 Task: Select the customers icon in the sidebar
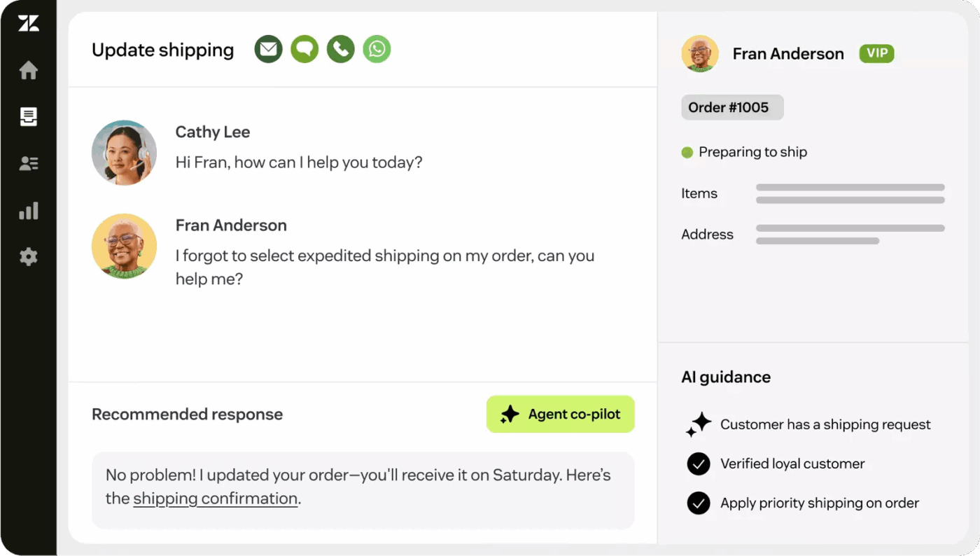28,163
